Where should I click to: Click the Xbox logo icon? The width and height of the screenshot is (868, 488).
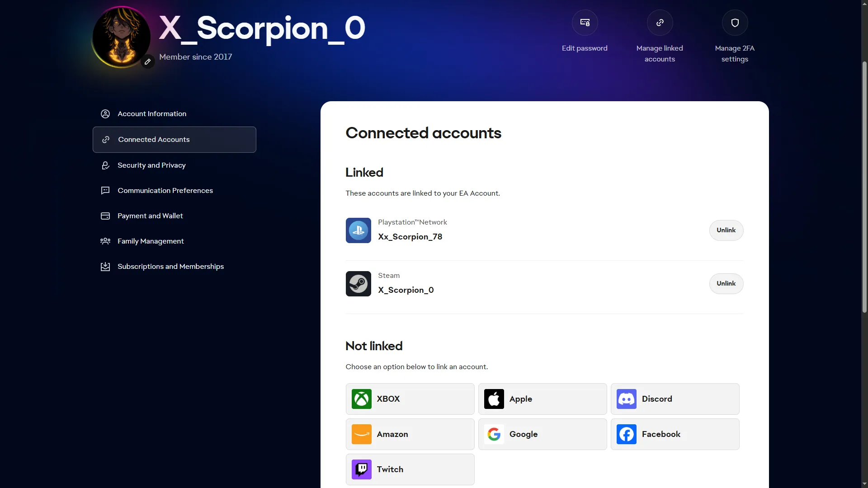click(362, 399)
